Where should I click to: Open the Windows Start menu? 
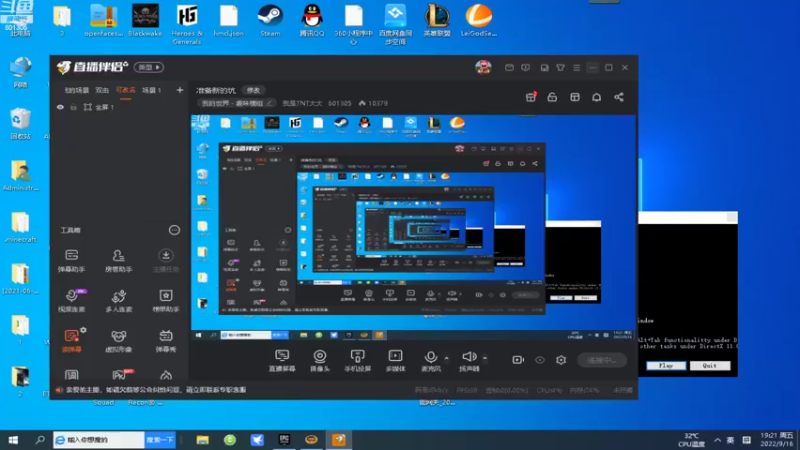click(13, 440)
